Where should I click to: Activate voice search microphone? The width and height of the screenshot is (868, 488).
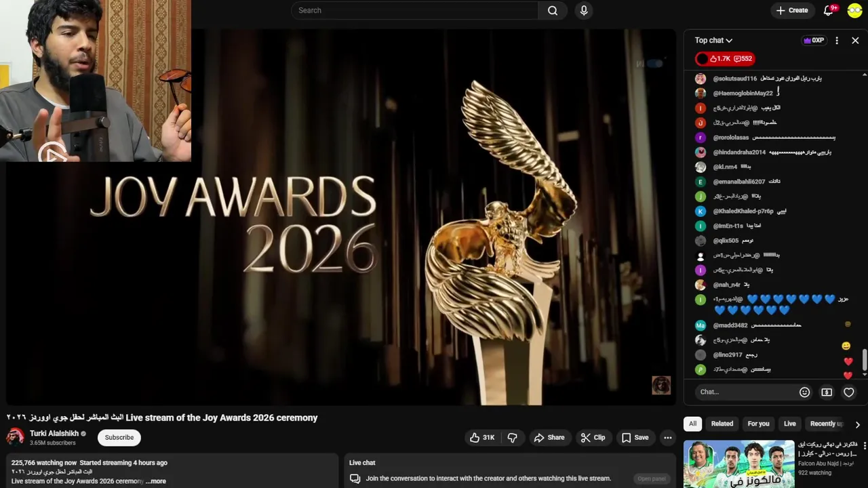click(584, 10)
